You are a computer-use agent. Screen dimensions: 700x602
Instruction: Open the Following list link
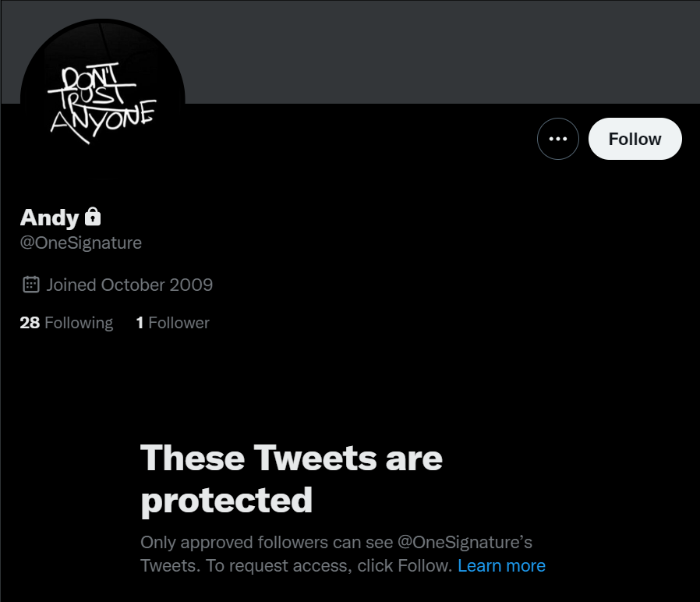[x=66, y=323]
